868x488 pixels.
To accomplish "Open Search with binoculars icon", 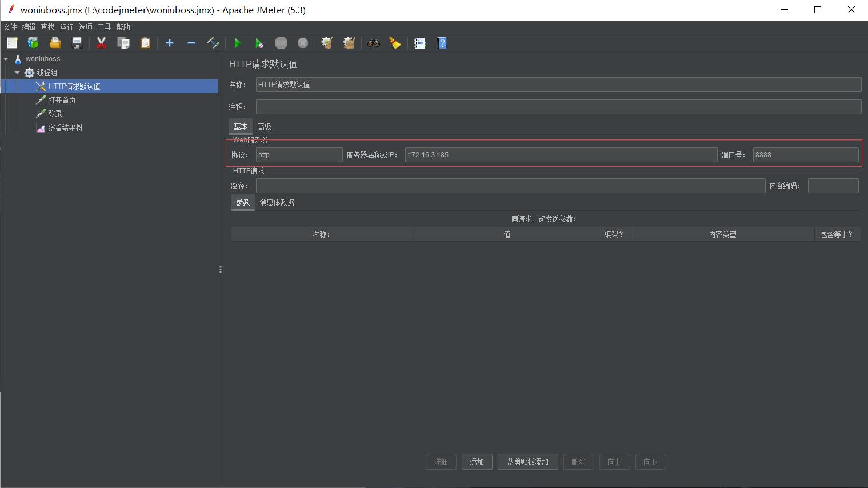I will tap(374, 43).
